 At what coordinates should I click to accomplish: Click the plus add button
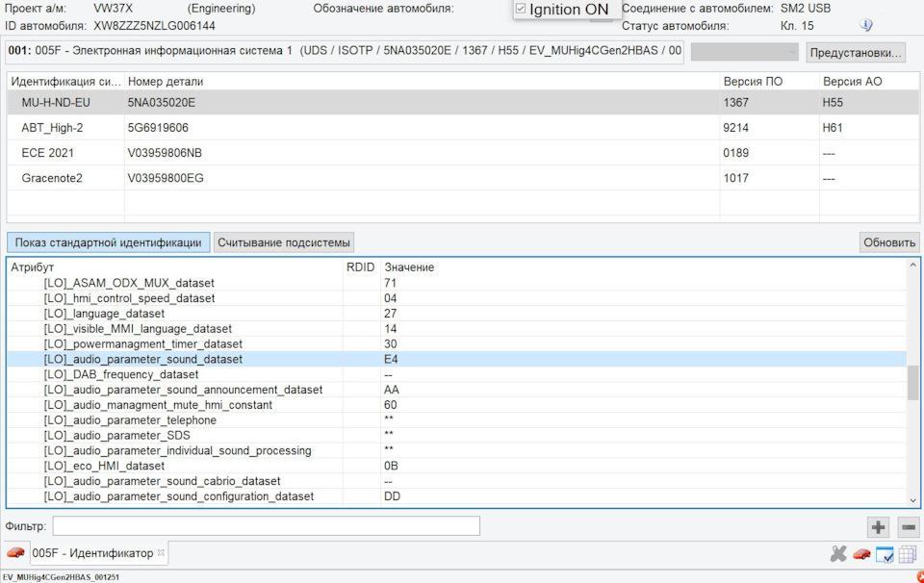coord(878,527)
